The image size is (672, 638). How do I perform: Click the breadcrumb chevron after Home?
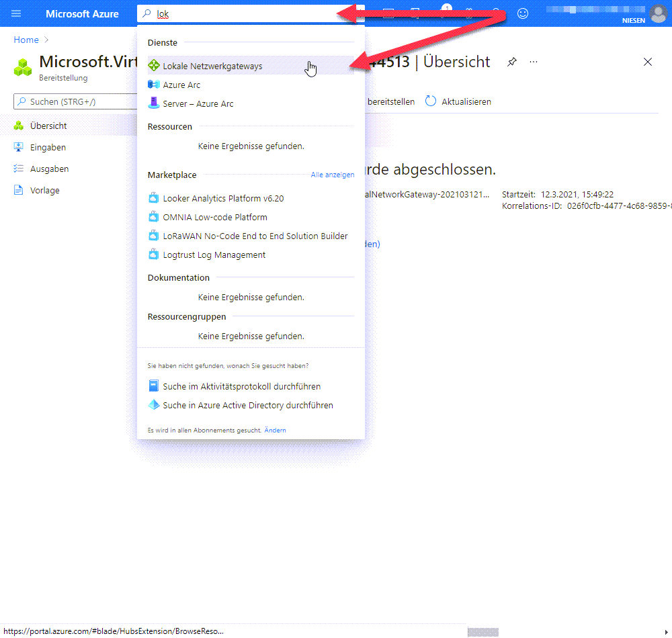tap(46, 40)
